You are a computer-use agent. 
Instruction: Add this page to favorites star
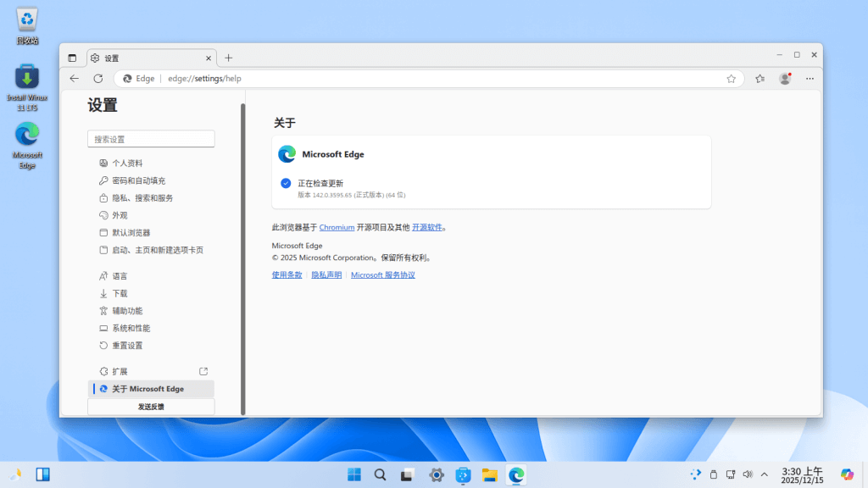click(732, 79)
